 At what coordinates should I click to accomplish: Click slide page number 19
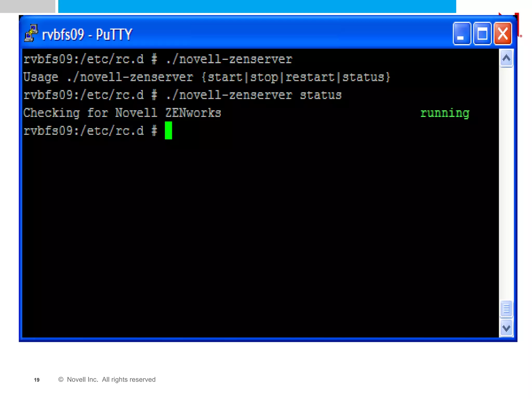[37, 380]
